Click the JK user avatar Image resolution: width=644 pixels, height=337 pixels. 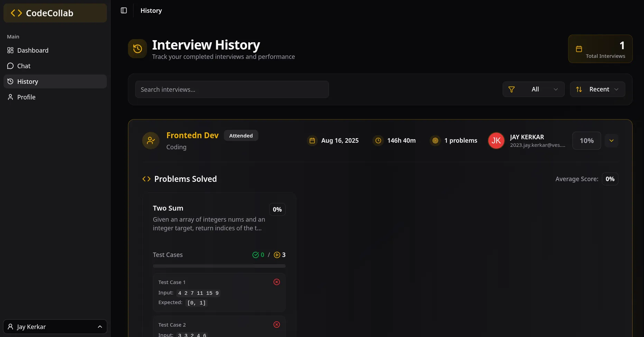496,141
